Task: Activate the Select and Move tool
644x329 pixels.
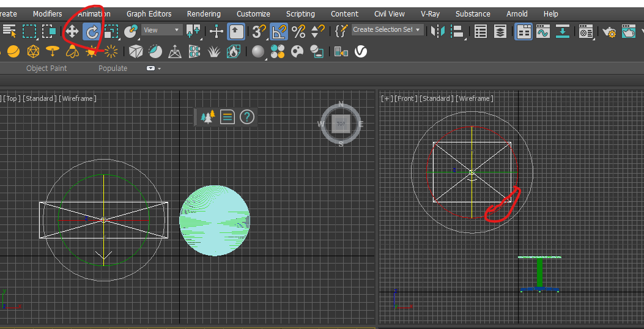Action: [x=72, y=31]
